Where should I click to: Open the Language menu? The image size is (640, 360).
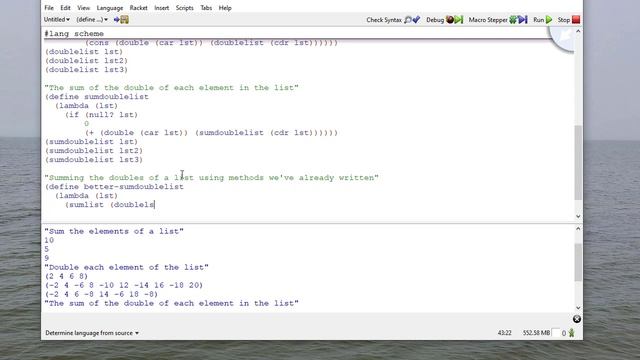tap(109, 8)
